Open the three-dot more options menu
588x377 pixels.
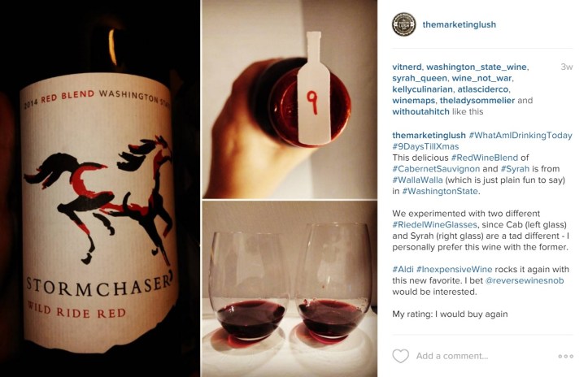click(x=565, y=356)
